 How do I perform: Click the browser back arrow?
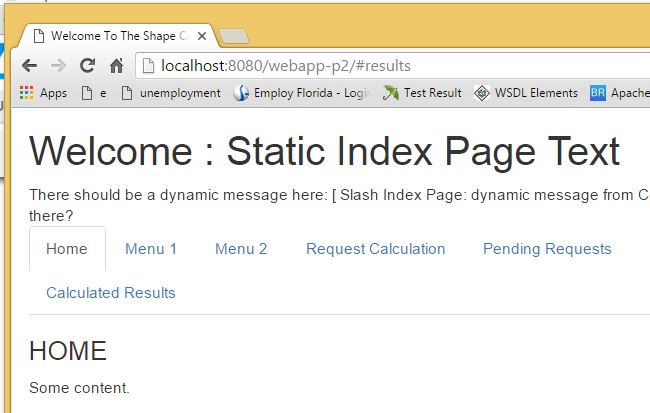(30, 66)
